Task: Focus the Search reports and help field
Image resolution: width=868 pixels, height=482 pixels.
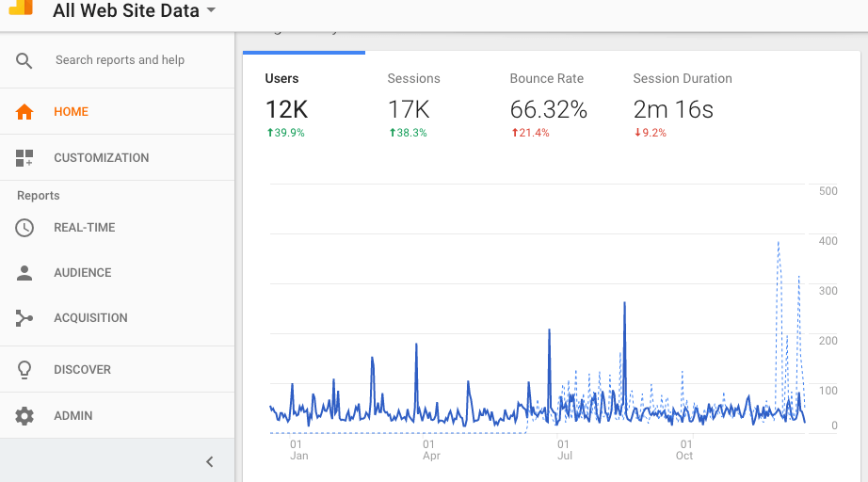Action: 120,59
